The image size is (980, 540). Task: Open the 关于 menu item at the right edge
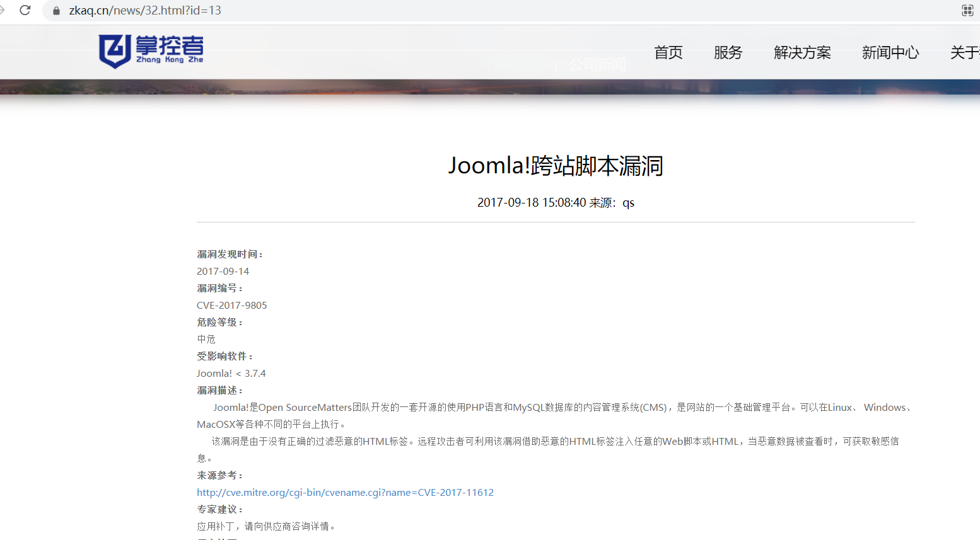[x=965, y=53]
